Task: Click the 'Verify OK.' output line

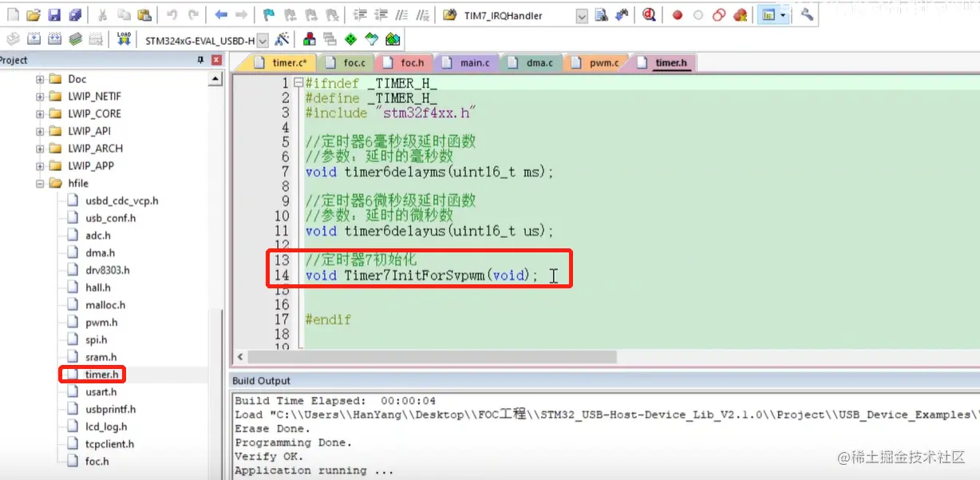Action: [x=269, y=457]
